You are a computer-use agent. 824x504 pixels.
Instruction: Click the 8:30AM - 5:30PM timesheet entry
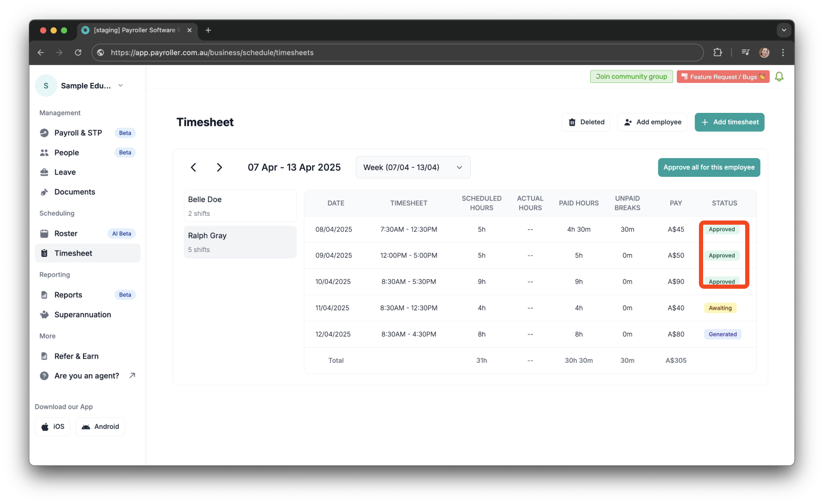[409, 282]
